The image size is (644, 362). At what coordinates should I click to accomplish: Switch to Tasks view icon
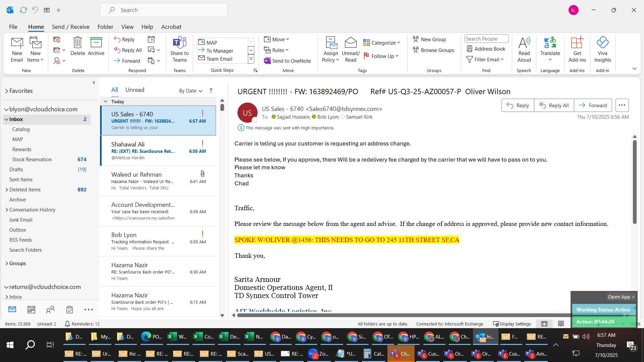pos(69,309)
